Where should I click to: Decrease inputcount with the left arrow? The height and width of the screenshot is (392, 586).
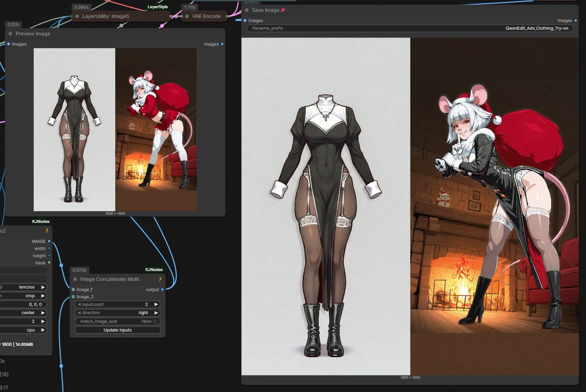click(x=79, y=304)
